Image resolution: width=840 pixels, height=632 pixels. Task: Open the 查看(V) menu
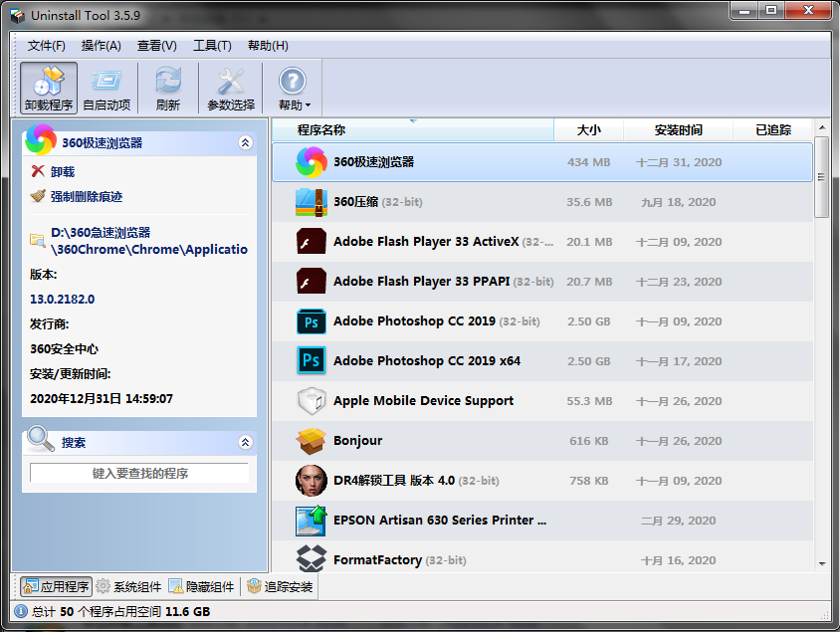(157, 46)
